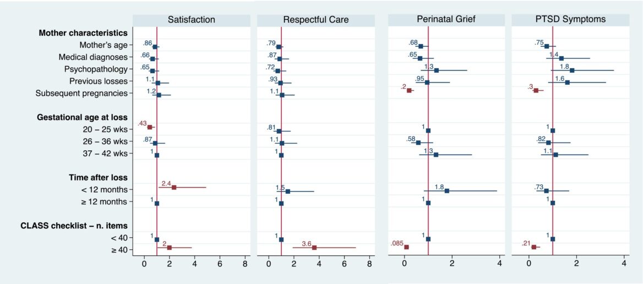This screenshot has width=644, height=284.
Task: Click the red 3.6 marker in Respectful Care
Action: 314,248
